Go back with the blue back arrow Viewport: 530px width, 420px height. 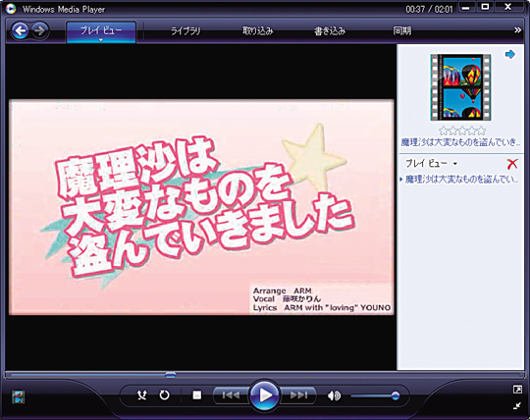click(x=20, y=31)
